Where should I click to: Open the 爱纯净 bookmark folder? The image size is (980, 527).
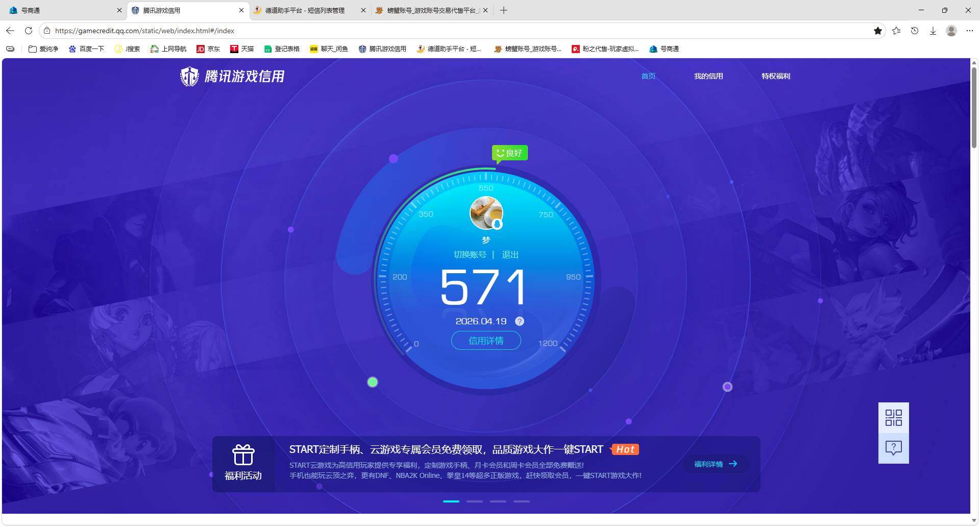(x=43, y=49)
